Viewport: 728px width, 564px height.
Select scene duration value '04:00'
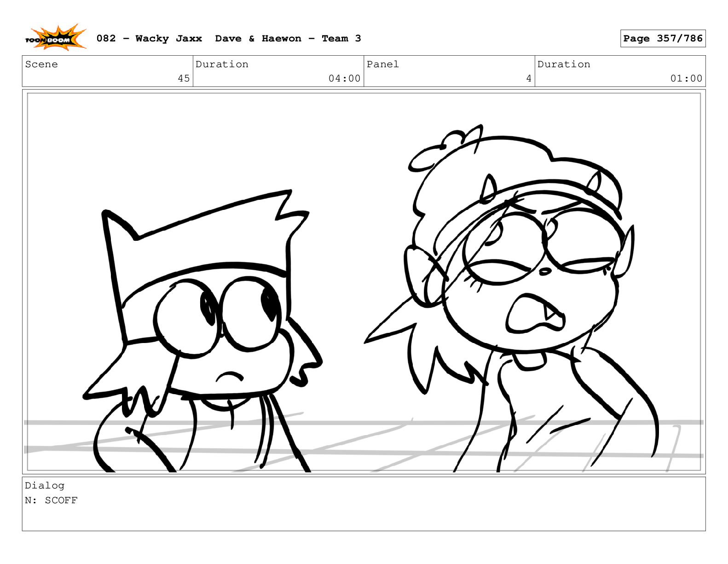click(x=345, y=79)
